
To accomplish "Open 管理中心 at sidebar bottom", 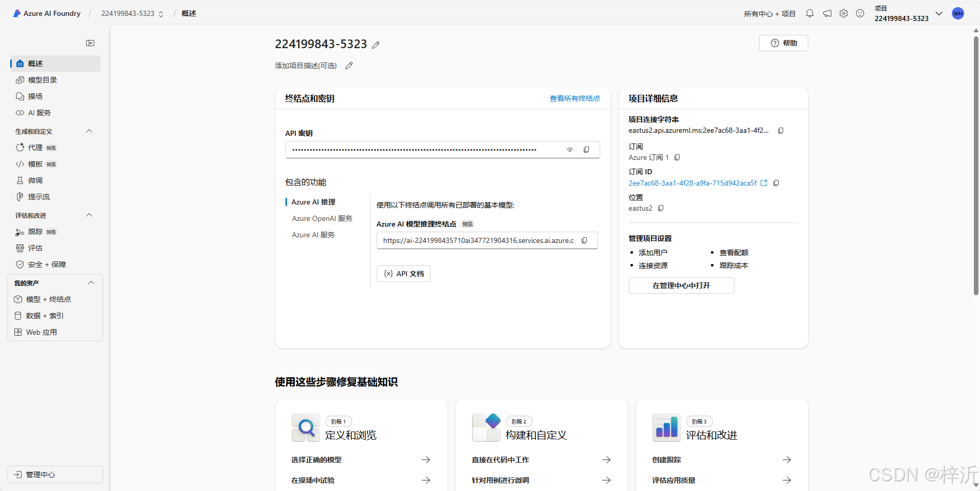I will click(x=55, y=475).
